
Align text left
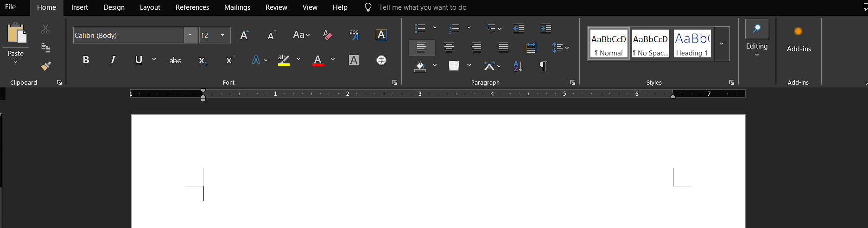coord(422,47)
